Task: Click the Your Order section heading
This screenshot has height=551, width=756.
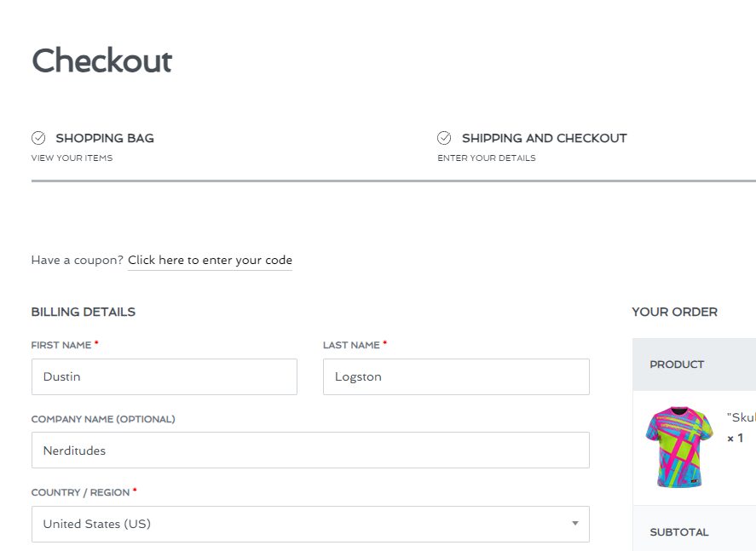Action: click(x=674, y=312)
